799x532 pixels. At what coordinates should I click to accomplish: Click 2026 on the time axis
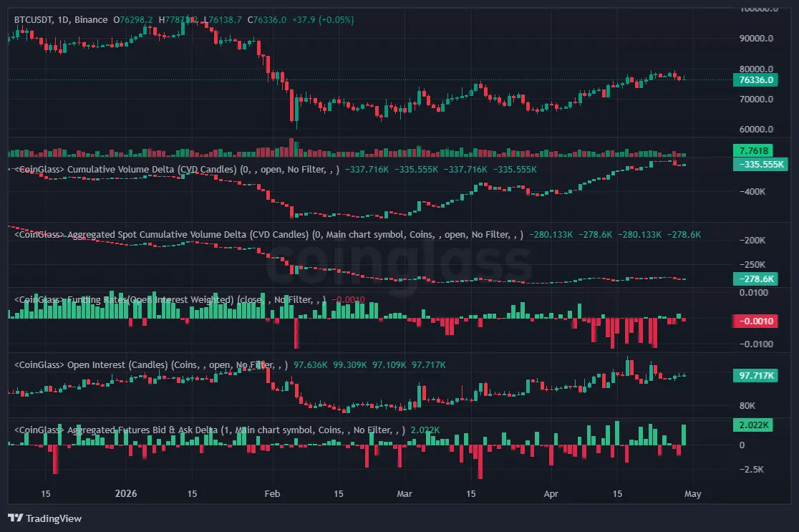[x=125, y=493]
